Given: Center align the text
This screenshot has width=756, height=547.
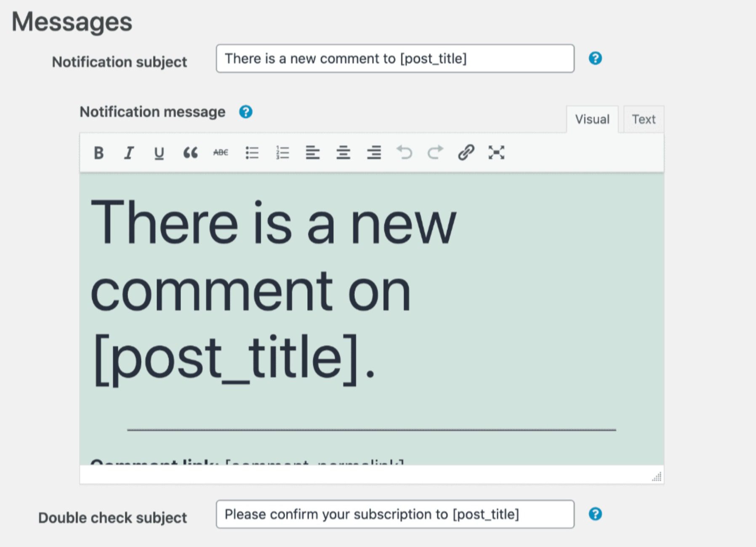Looking at the screenshot, I should click(x=344, y=153).
